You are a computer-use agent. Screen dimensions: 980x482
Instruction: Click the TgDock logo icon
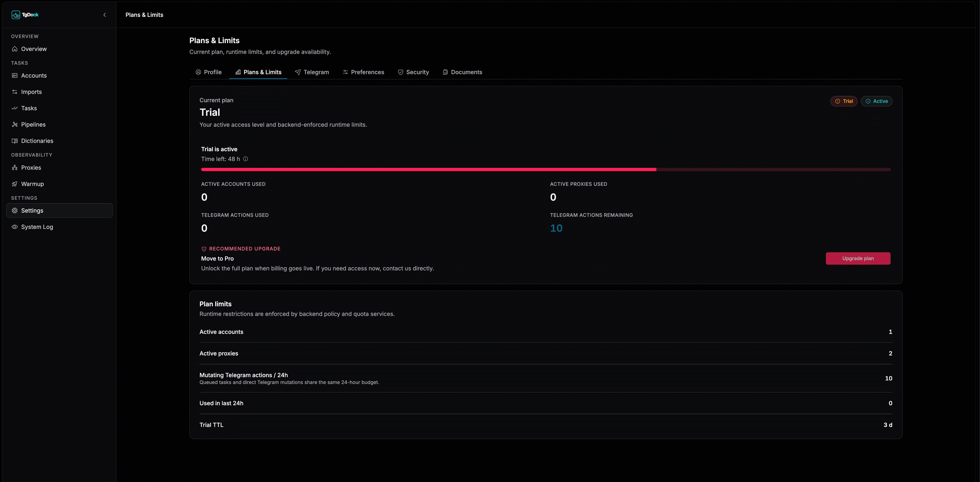coord(16,15)
